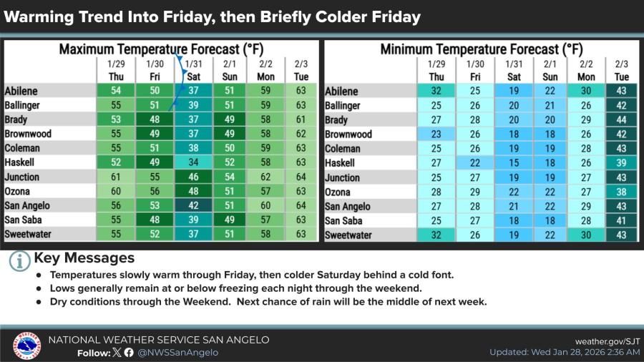The width and height of the screenshot is (644, 362).
Task: Click the 'Updated: Wed Jan 28, 2026' timestamp
Action: click(564, 352)
